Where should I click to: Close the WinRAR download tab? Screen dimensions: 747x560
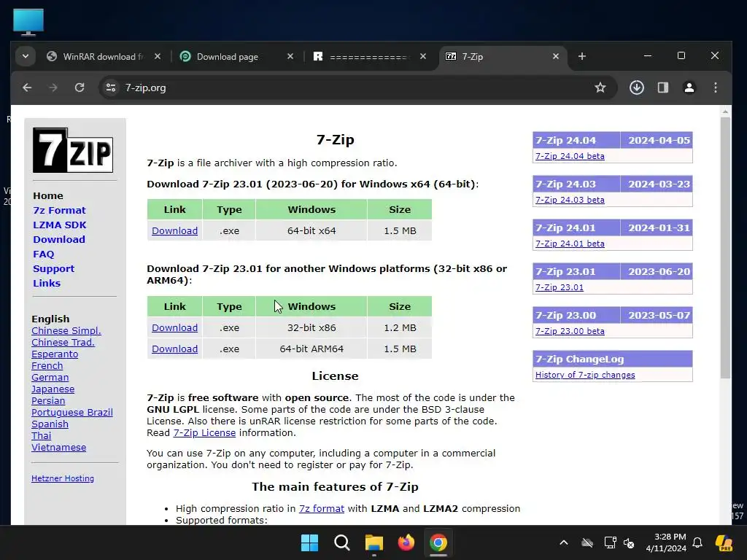pos(158,56)
